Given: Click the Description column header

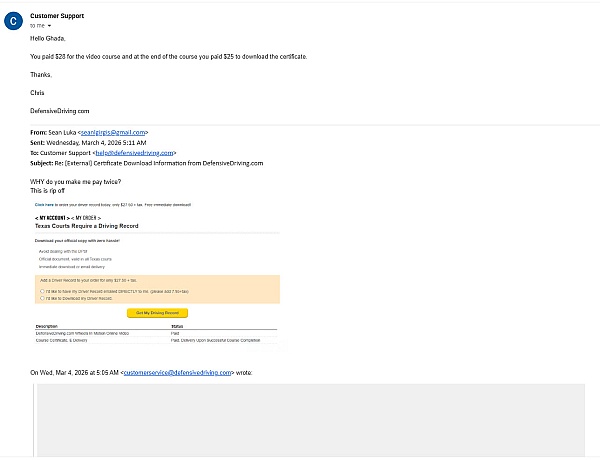Looking at the screenshot, I should coord(47,326).
